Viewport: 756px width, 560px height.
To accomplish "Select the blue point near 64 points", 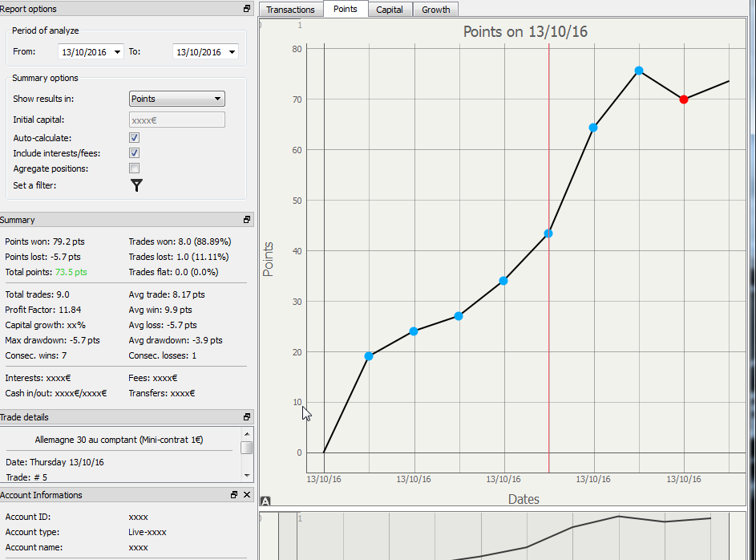I will (x=593, y=128).
